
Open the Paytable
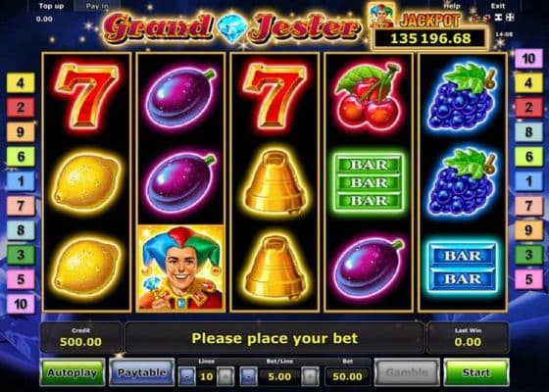click(x=142, y=372)
